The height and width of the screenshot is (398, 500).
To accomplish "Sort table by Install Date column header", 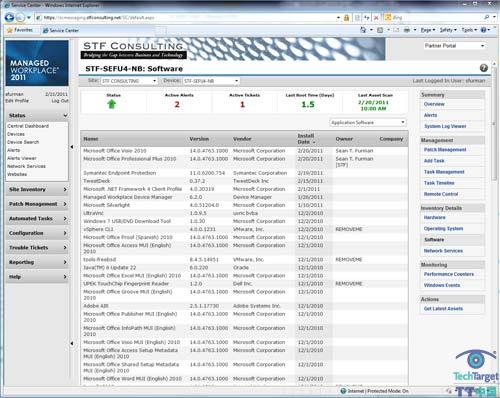I will 306,139.
